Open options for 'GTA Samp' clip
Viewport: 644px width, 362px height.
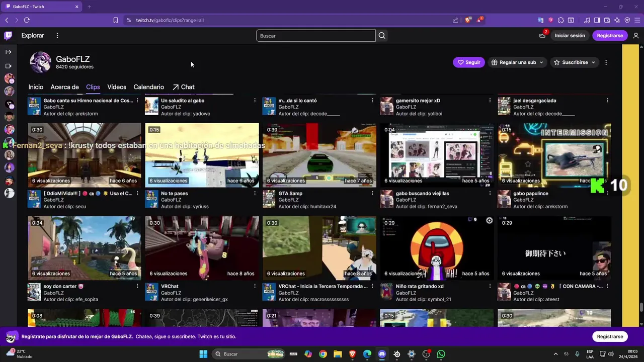pos(372,194)
